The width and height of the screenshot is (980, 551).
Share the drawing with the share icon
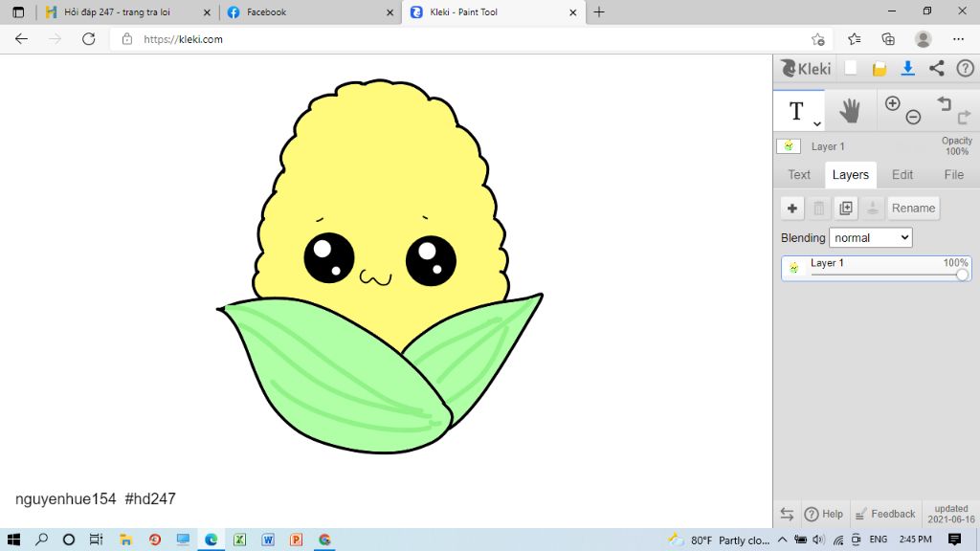[936, 68]
